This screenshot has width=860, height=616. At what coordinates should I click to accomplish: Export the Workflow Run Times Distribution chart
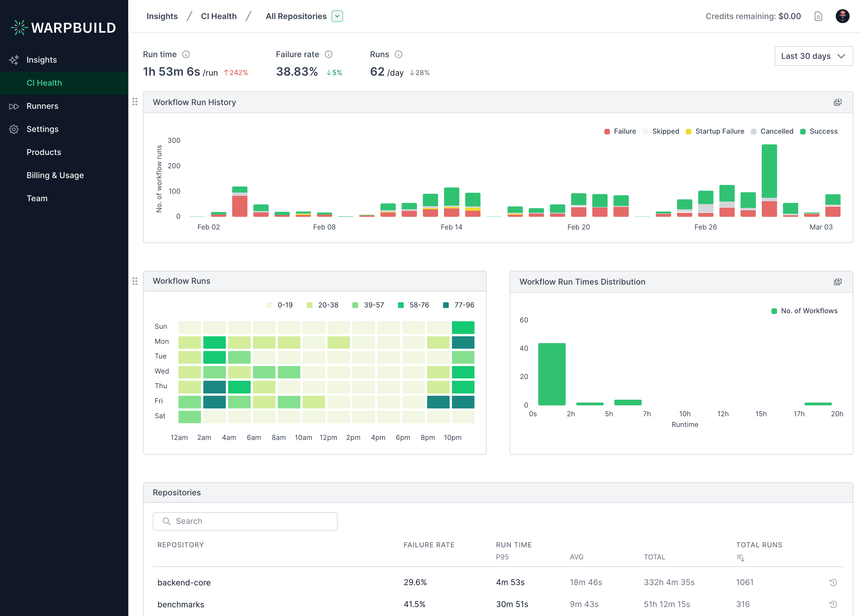coord(838,281)
